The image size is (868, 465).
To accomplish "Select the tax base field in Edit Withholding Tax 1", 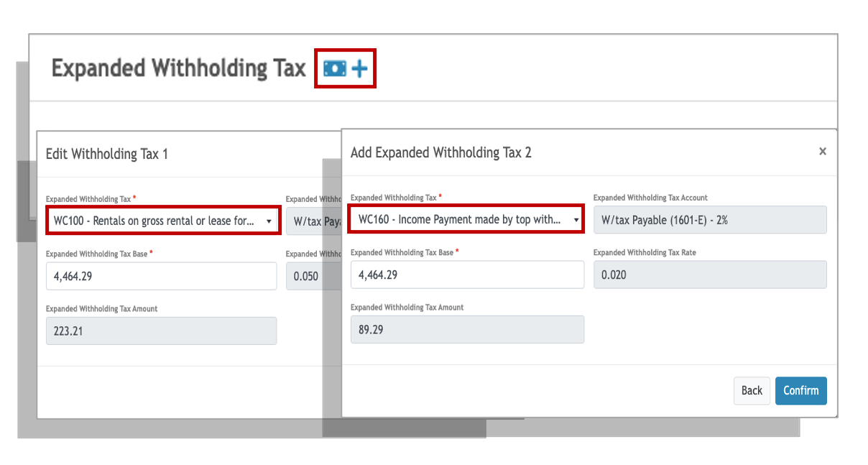I will pyautogui.click(x=162, y=276).
